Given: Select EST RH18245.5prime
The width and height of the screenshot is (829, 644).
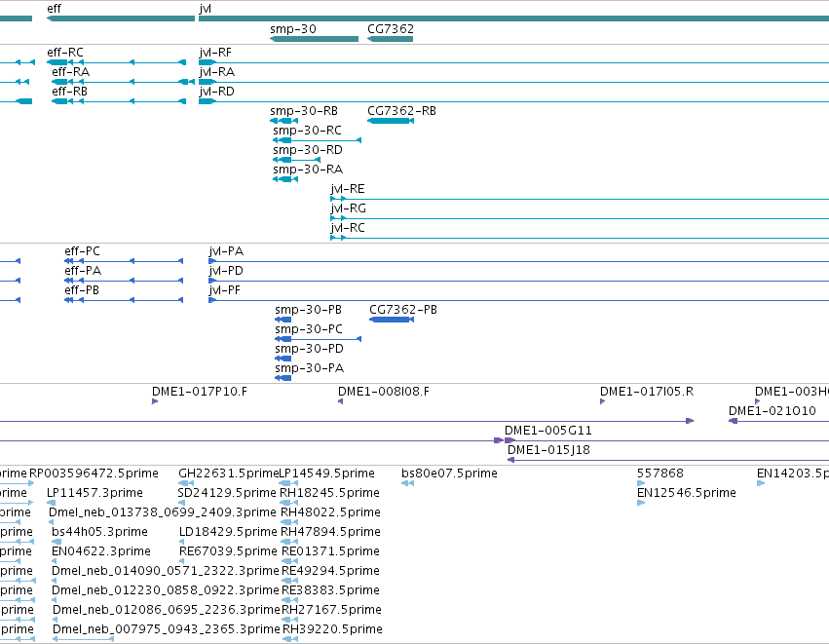Looking at the screenshot, I should (x=329, y=493).
